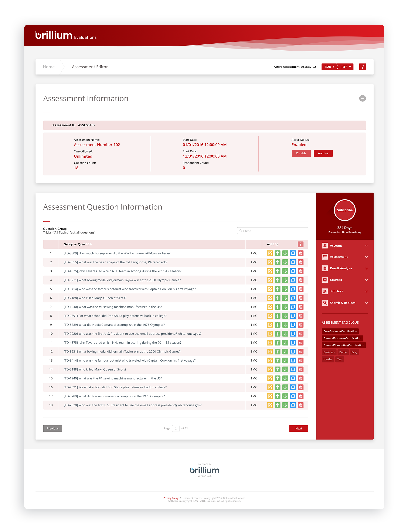The image size is (408, 532).
Task: Expand the Search & Replace chevron
Action: (366, 303)
